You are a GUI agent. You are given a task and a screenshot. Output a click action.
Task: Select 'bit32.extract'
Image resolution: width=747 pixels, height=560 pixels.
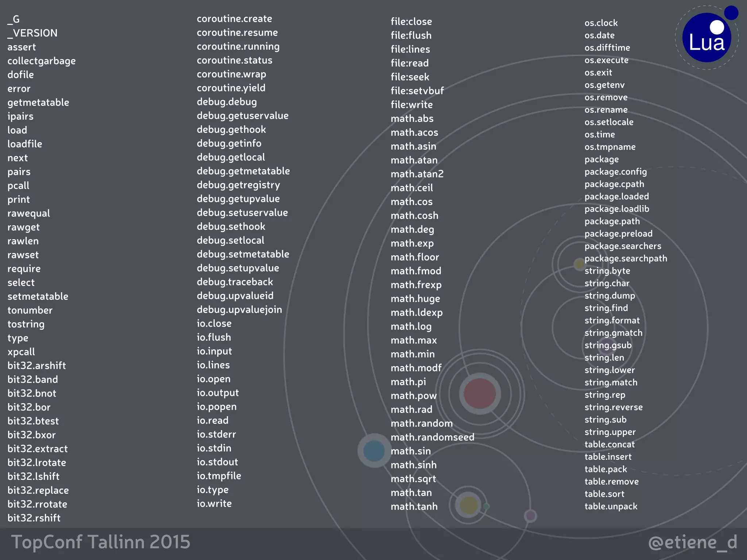point(38,449)
